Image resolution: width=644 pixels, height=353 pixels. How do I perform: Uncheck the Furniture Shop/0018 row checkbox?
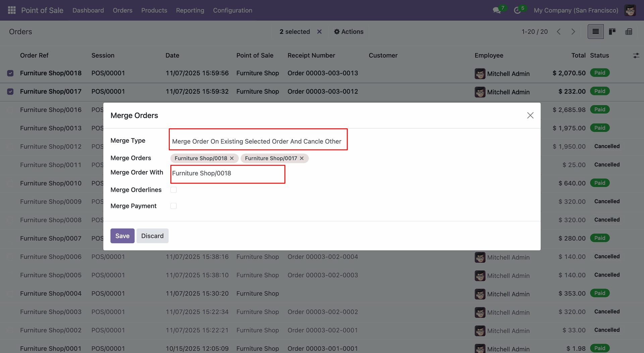(10, 73)
